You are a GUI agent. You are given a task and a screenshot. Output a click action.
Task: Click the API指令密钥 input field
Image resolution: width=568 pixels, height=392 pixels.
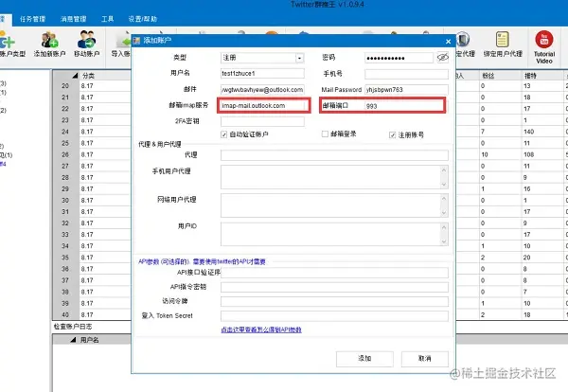[x=334, y=287]
